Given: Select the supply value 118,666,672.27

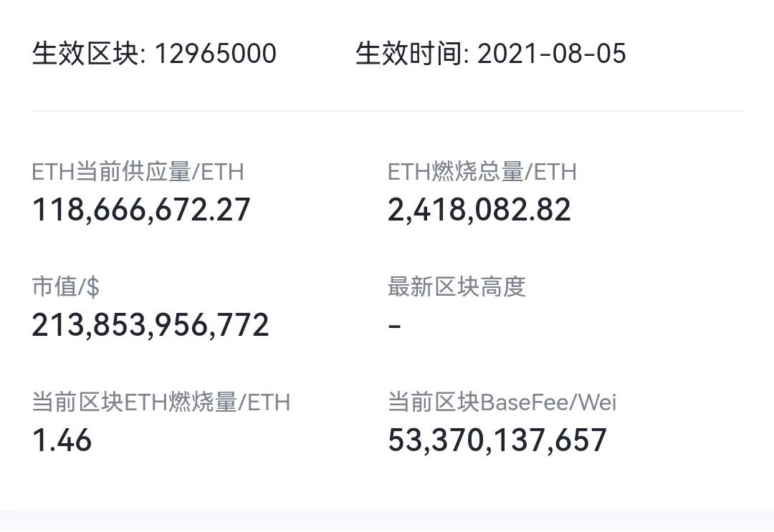Looking at the screenshot, I should tap(141, 210).
